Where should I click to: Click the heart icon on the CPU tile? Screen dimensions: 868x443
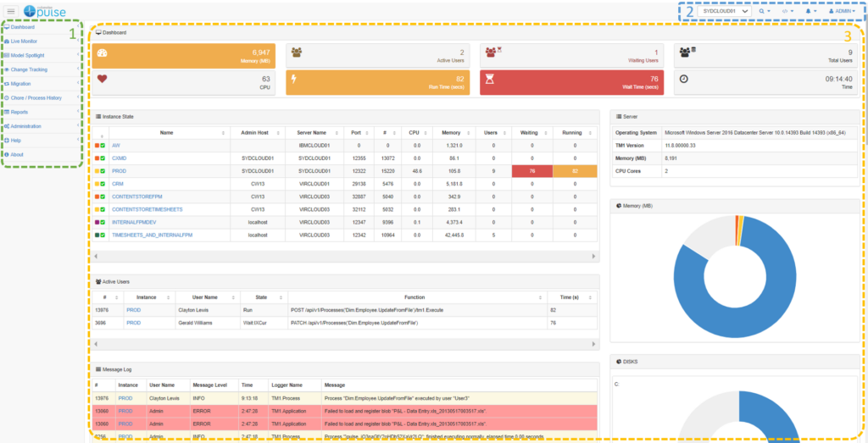[103, 81]
